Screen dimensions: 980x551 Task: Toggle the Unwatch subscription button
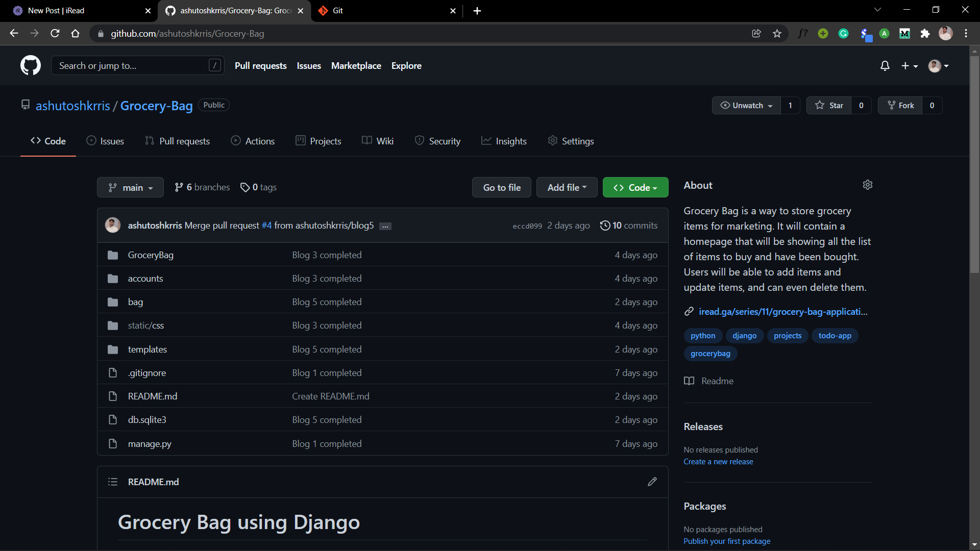point(746,105)
